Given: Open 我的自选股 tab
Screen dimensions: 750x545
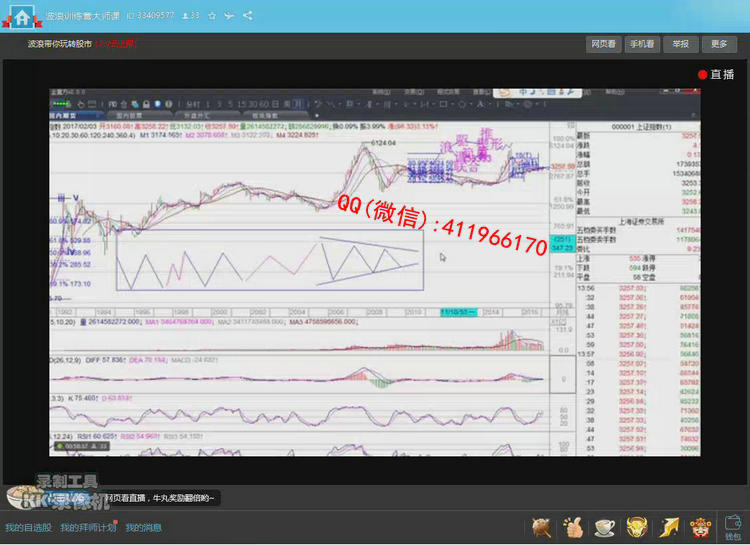Looking at the screenshot, I should click(x=28, y=528).
